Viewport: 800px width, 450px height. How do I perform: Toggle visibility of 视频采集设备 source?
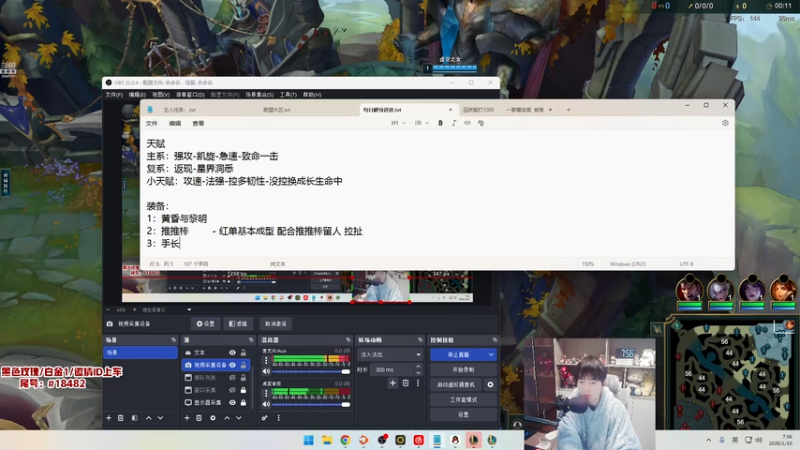[232, 365]
